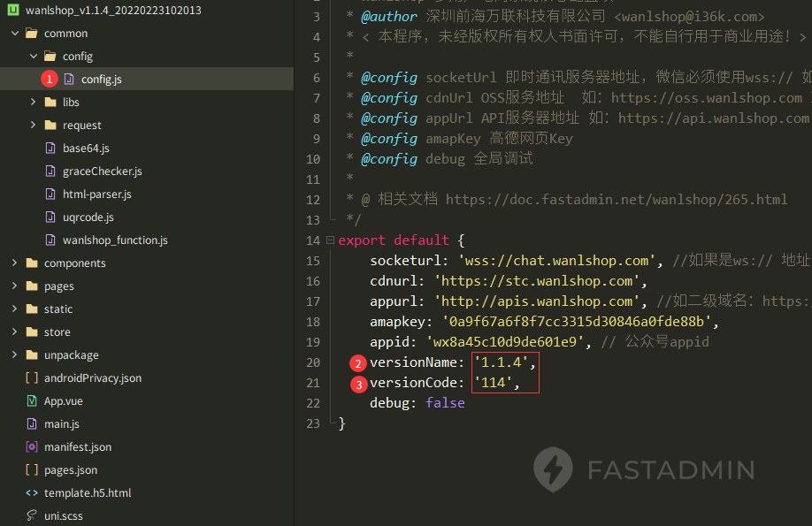The height and width of the screenshot is (526, 812).
Task: Open template.h5.html file
Action: [x=88, y=493]
